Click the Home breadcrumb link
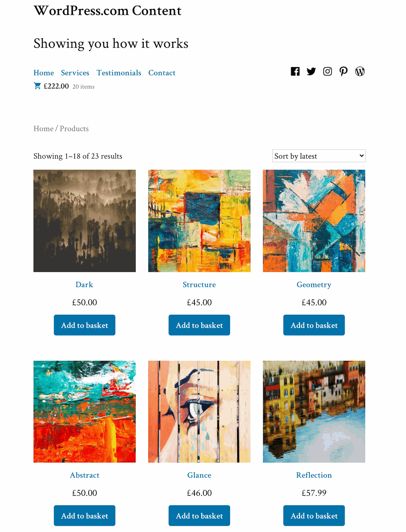This screenshot has height=532, width=406. 43,129
